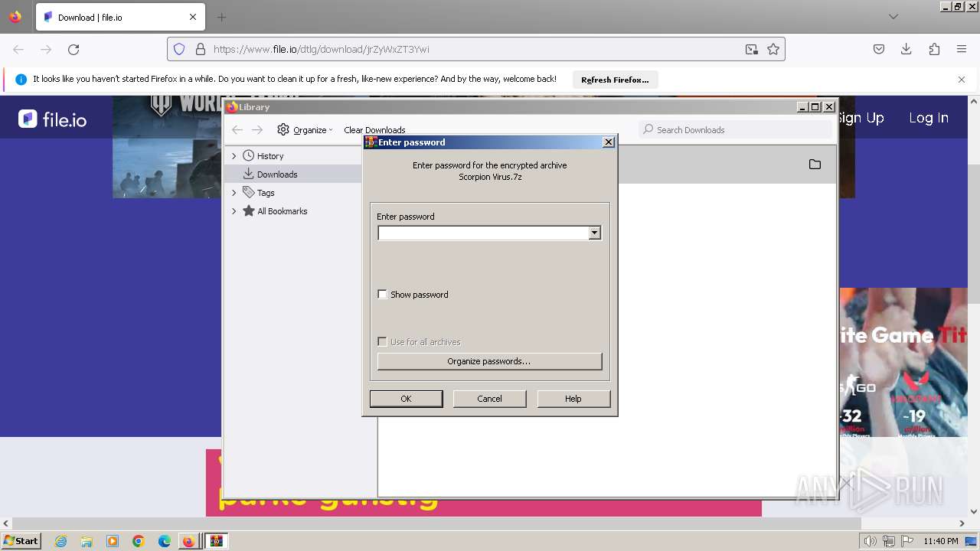Click Enter password text field
The height and width of the screenshot is (551, 980).
483,233
